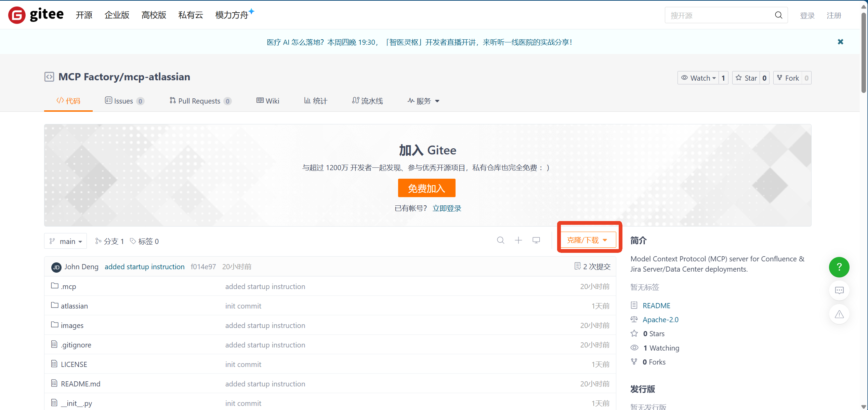Click the orange 免费加入 button
The height and width of the screenshot is (410, 868).
coord(426,188)
